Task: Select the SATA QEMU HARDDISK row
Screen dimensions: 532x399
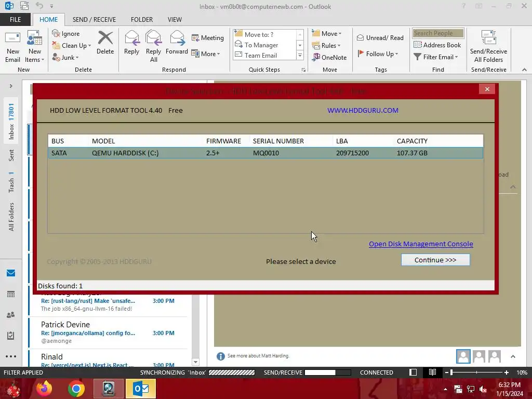Action: (x=265, y=153)
